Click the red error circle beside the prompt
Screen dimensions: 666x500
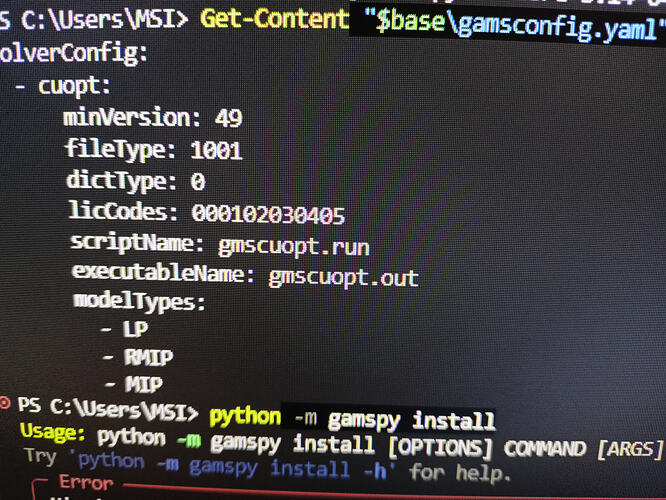coord(5,402)
